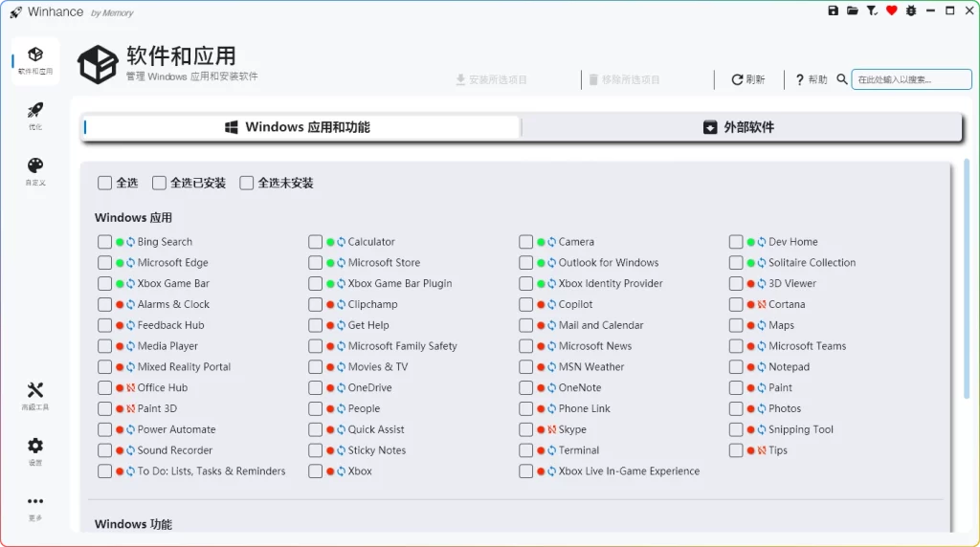Click the 3D Viewer app label
980x547 pixels.
pyautogui.click(x=792, y=283)
